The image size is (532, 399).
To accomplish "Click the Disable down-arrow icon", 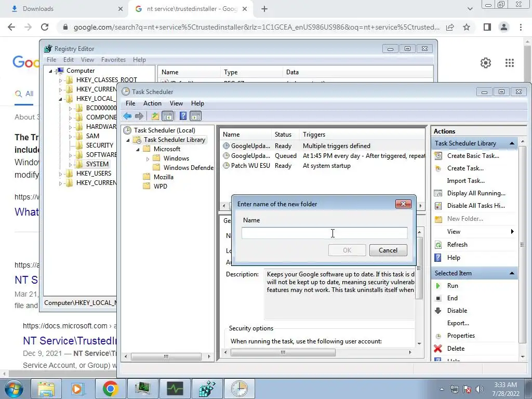I will pos(438,311).
